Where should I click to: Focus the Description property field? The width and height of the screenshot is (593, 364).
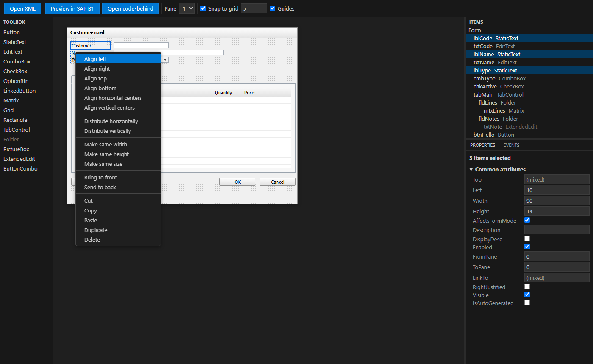tap(557, 230)
